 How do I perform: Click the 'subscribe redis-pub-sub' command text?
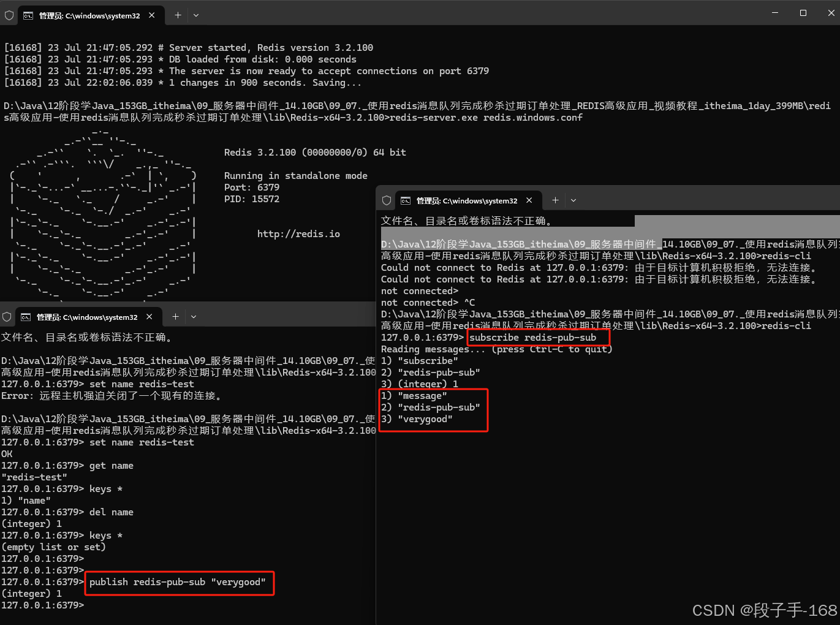pos(532,338)
